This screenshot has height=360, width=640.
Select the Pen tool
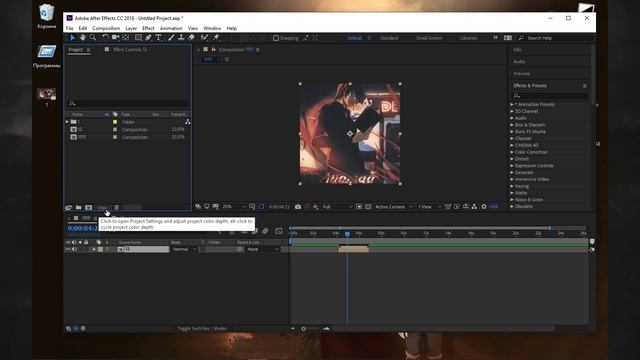[148, 38]
